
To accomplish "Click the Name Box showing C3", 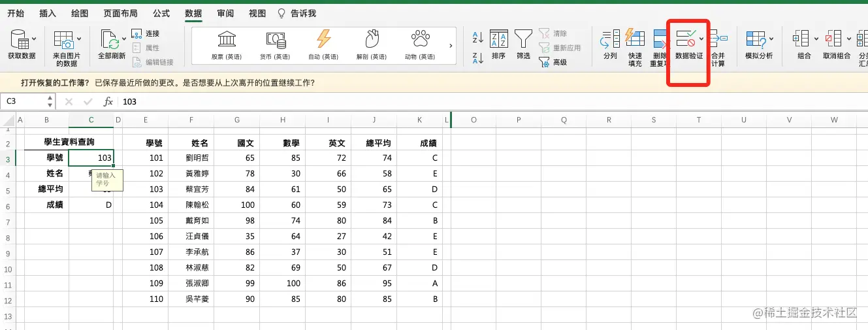I will (24, 101).
